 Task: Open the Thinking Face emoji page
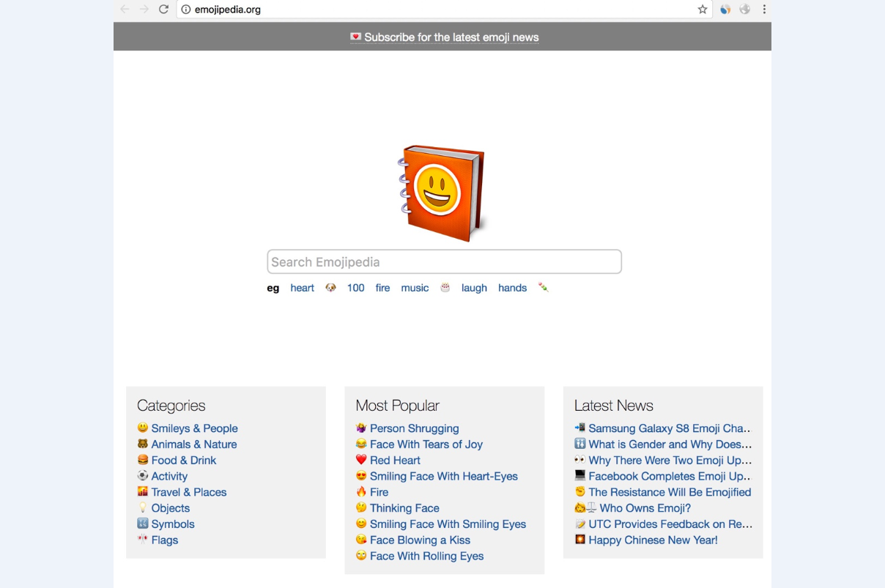pyautogui.click(x=404, y=508)
